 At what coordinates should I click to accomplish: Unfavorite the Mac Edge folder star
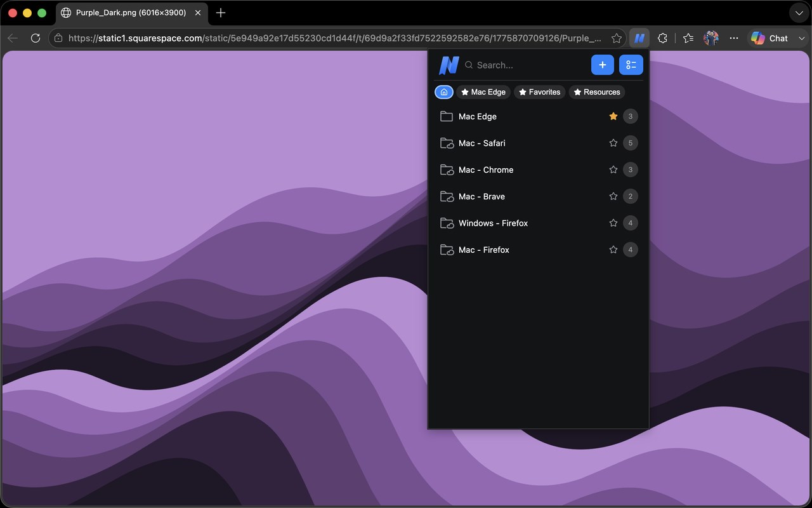pos(613,116)
